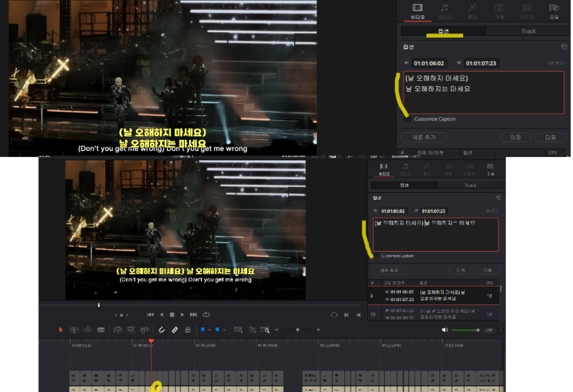The height and width of the screenshot is (392, 573).
Task: Open marker color dropdown arrow
Action: point(224,330)
